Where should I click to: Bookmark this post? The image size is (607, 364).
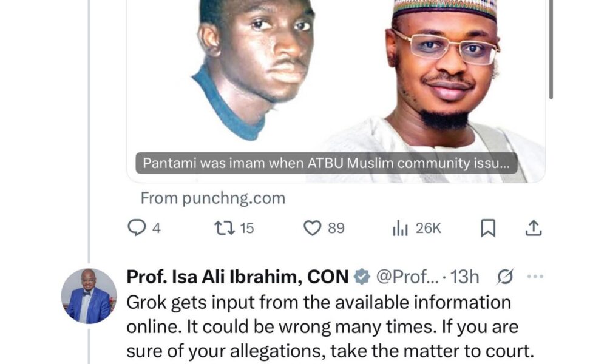point(488,228)
